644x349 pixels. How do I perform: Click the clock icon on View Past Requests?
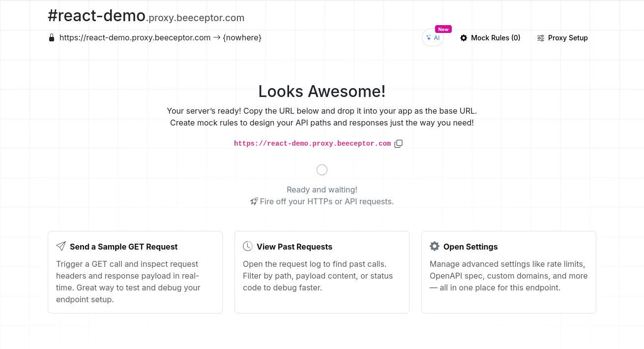(x=247, y=246)
